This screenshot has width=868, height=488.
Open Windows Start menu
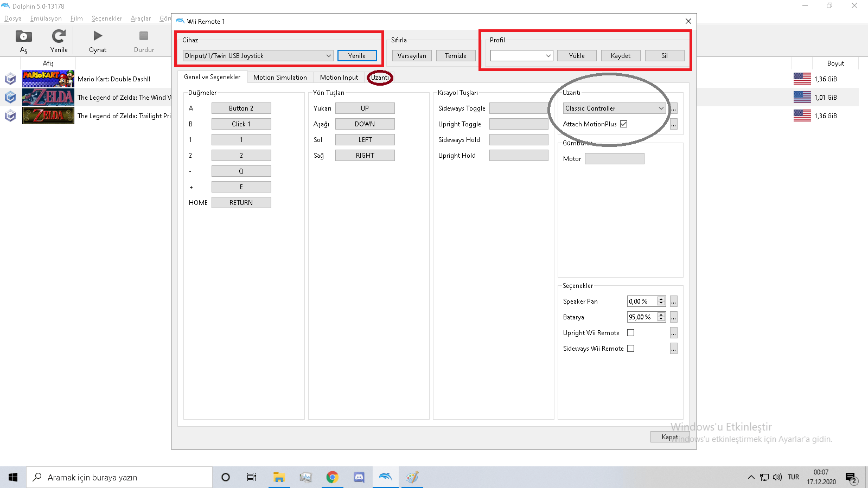[x=13, y=477]
